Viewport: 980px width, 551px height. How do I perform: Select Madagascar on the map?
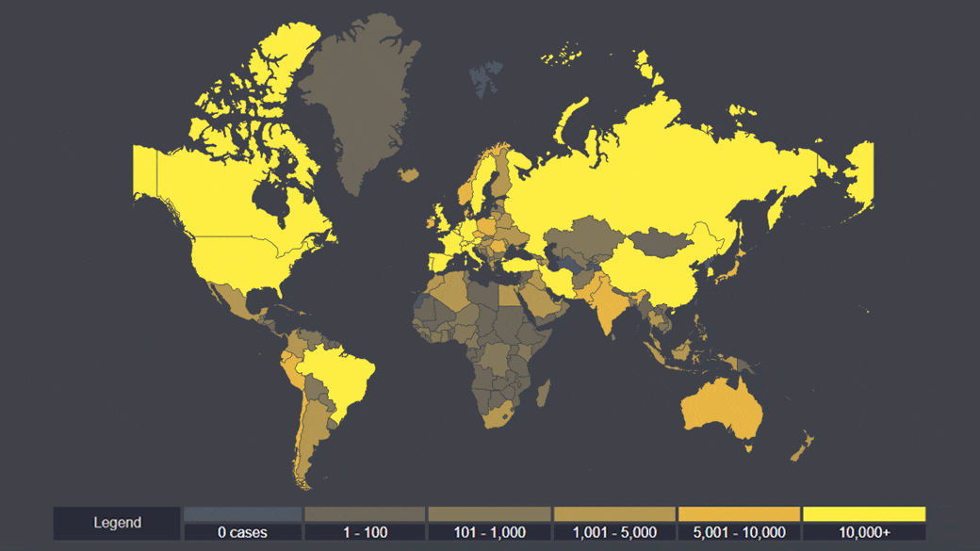545,394
